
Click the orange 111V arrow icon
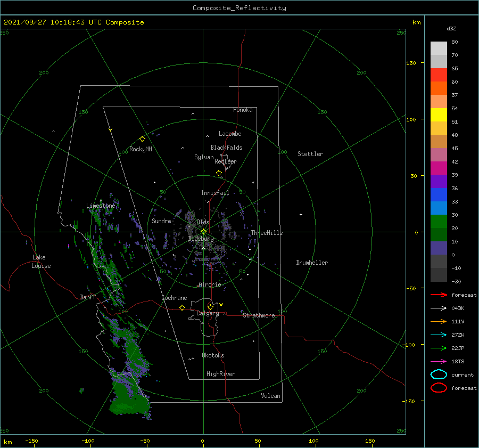[x=439, y=321]
